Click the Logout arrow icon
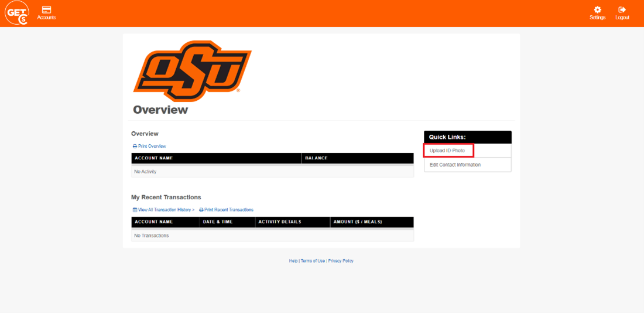 [x=622, y=10]
